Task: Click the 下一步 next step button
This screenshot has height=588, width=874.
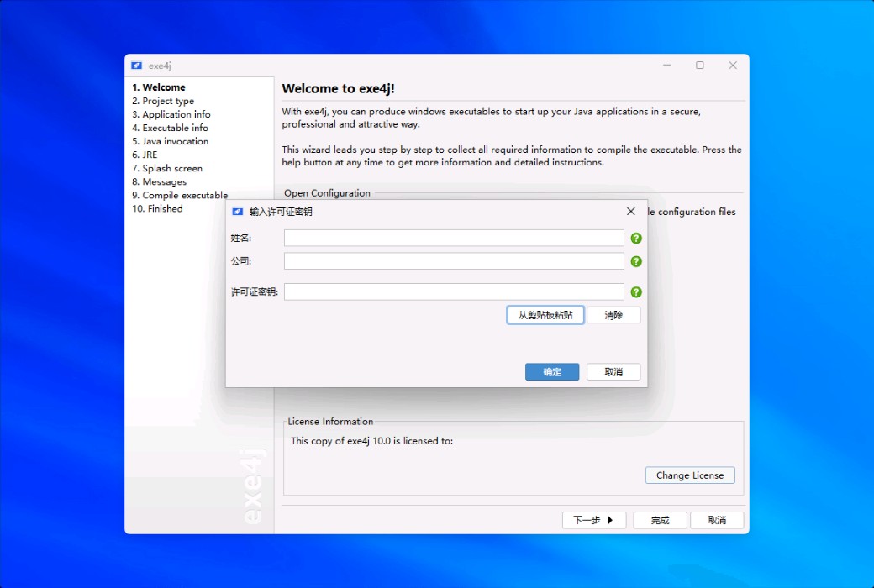Action: tap(594, 520)
